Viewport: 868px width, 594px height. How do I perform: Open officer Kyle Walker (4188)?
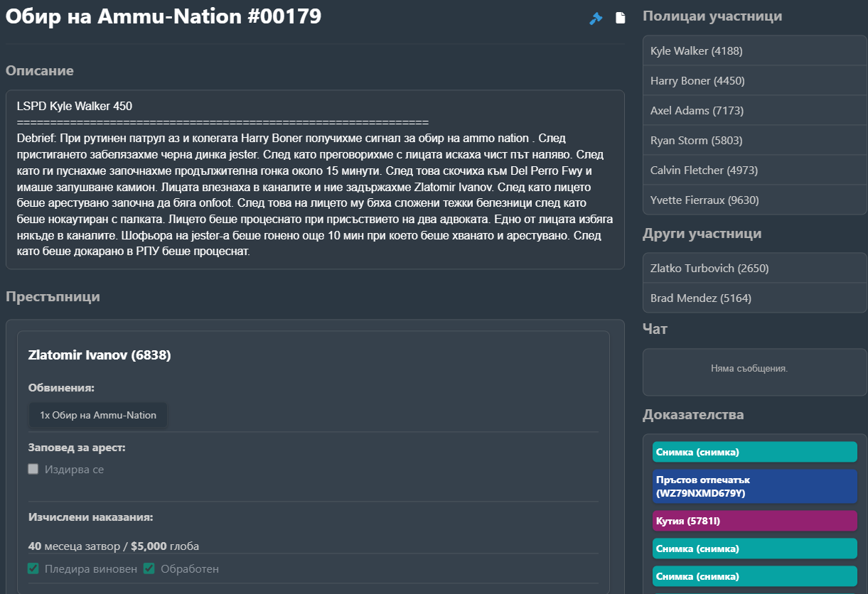point(754,51)
